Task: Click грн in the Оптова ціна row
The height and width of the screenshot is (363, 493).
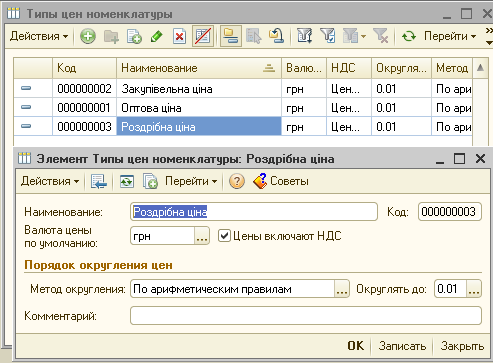Action: 295,108
